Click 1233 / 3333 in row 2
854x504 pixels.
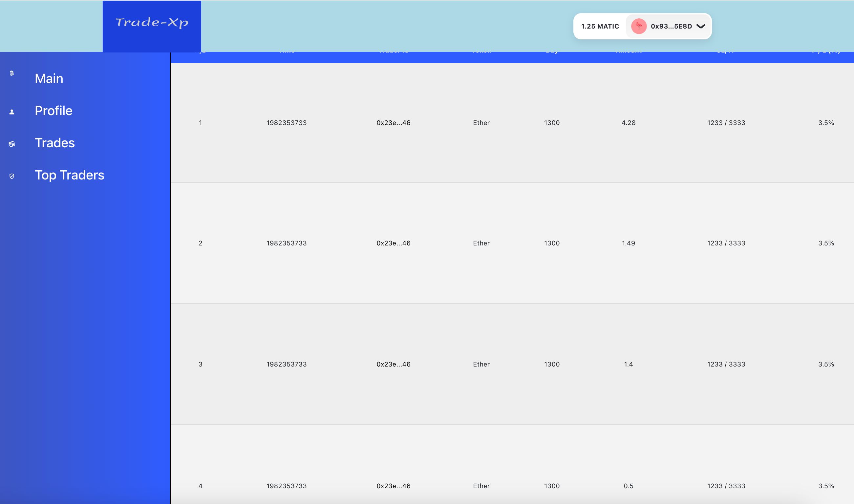[726, 243]
